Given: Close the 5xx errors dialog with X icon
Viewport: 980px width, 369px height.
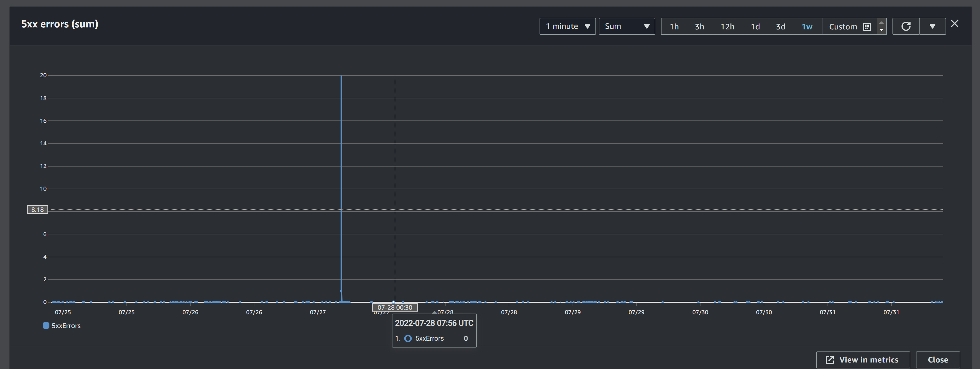Looking at the screenshot, I should click(x=955, y=23).
